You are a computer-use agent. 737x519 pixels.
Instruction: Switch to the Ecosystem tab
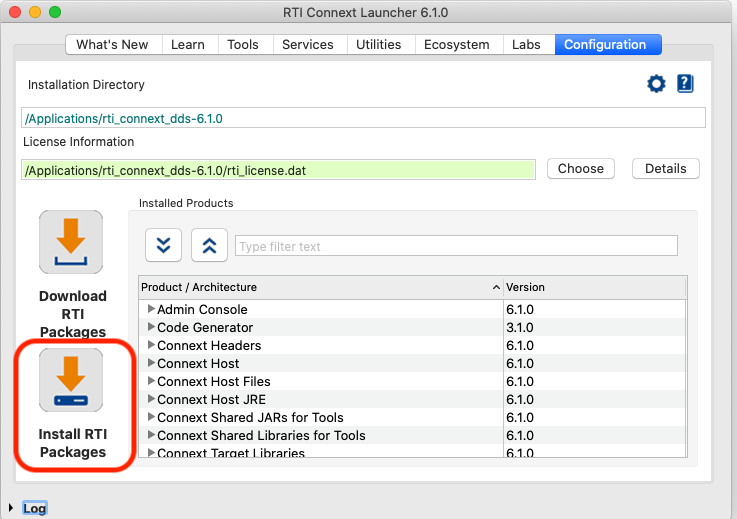[457, 45]
